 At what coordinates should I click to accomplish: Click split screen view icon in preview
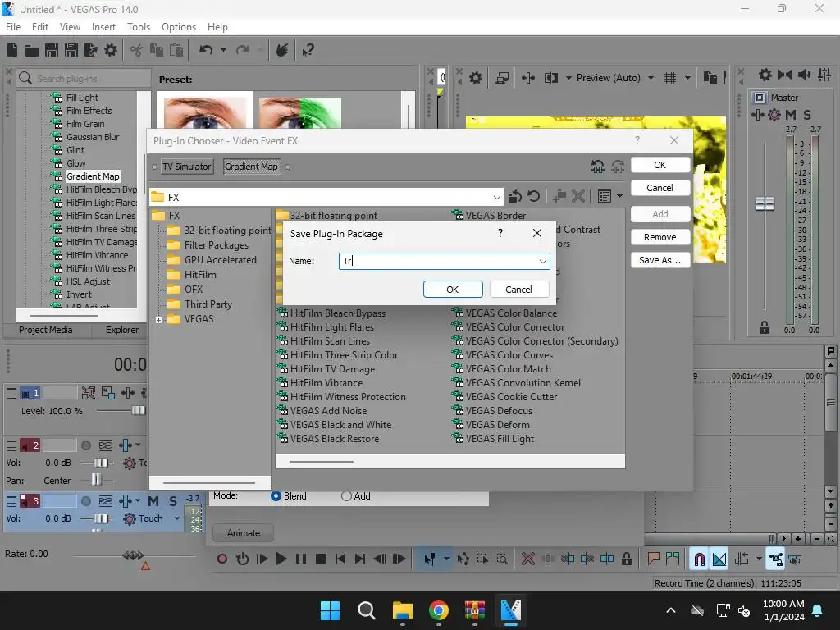click(550, 78)
